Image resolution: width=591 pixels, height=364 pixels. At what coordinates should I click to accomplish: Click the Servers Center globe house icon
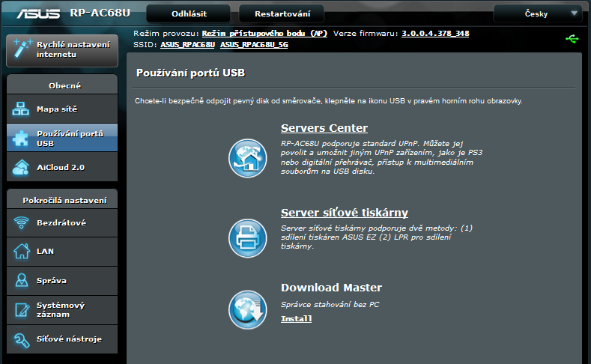[248, 158]
